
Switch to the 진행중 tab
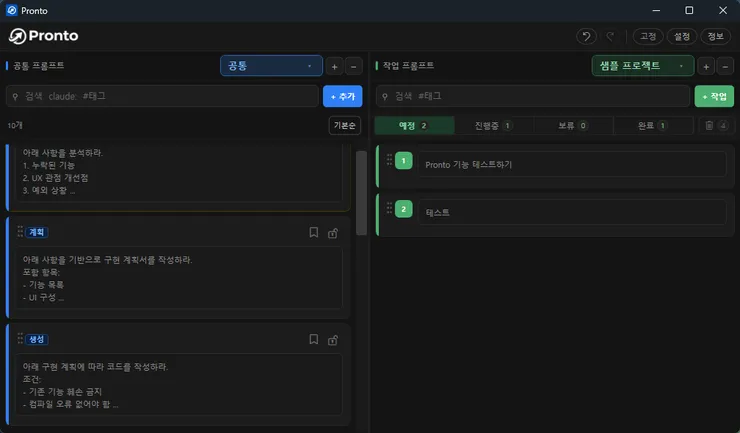tap(494, 125)
